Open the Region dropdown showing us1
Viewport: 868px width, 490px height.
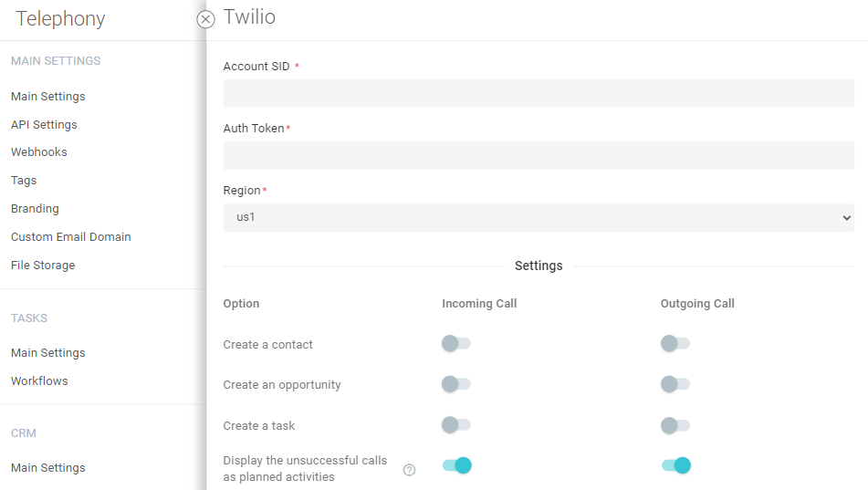pos(539,218)
